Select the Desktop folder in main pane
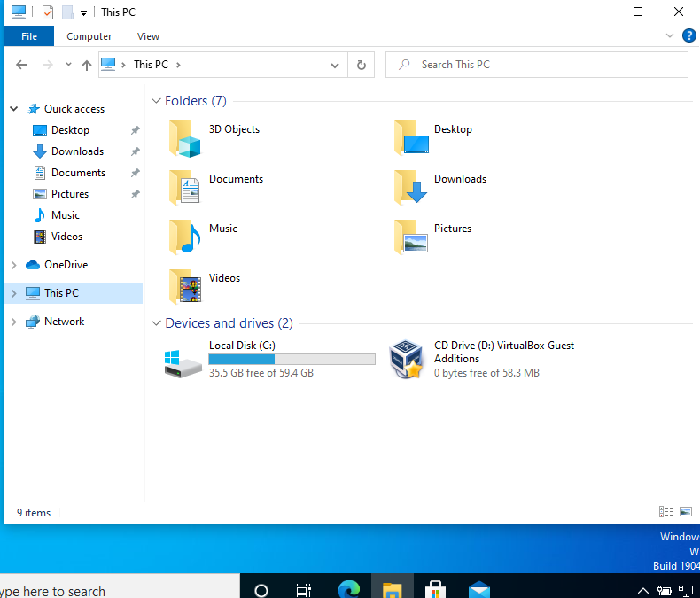 coord(433,138)
